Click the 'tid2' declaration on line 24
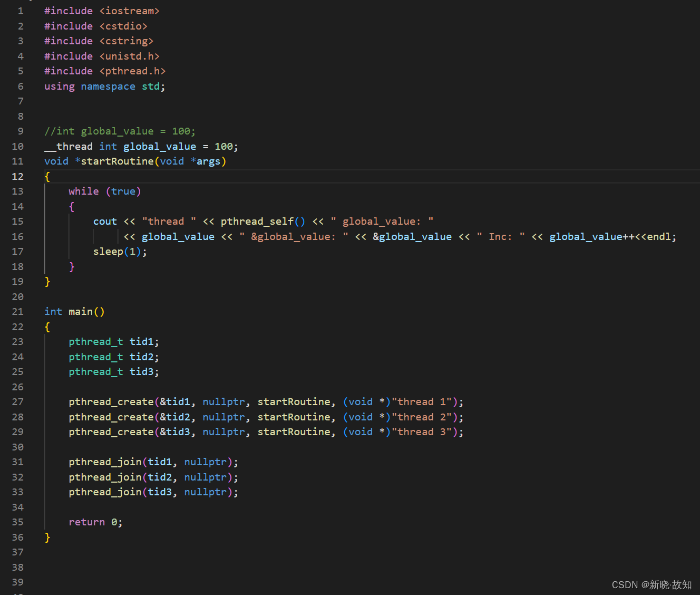The image size is (700, 595). (x=141, y=357)
